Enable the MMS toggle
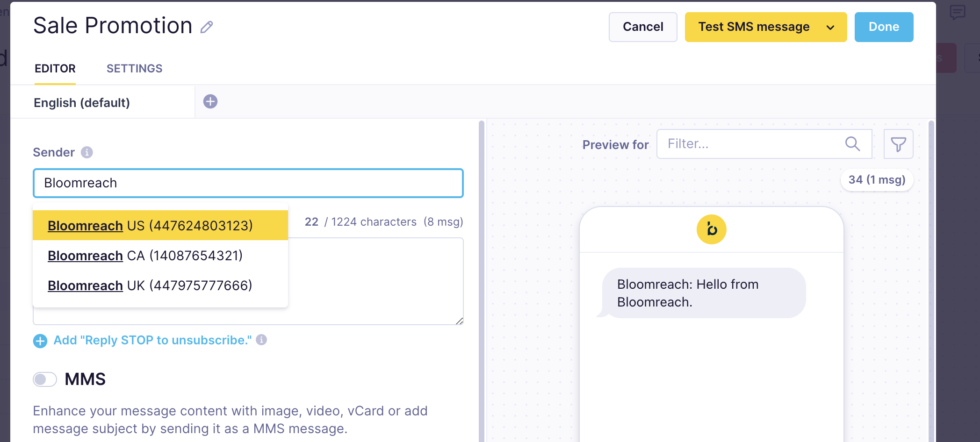This screenshot has height=442, width=980. (x=45, y=379)
